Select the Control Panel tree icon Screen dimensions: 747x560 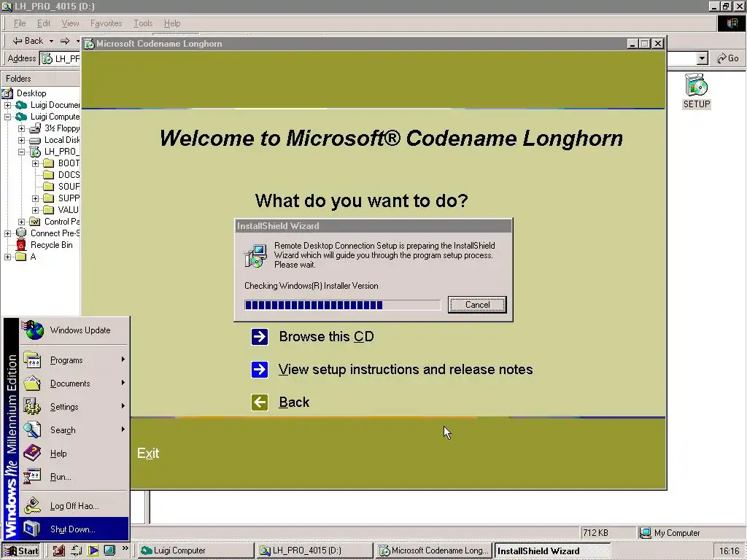click(35, 222)
